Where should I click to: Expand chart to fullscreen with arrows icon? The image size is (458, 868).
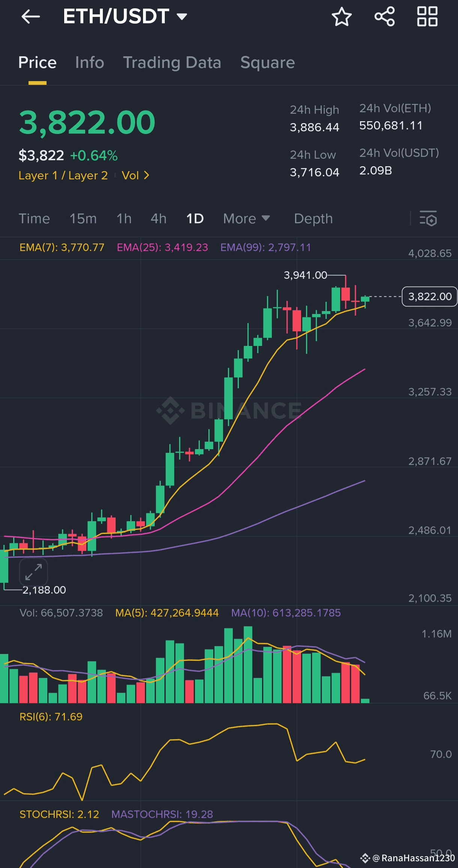33,572
